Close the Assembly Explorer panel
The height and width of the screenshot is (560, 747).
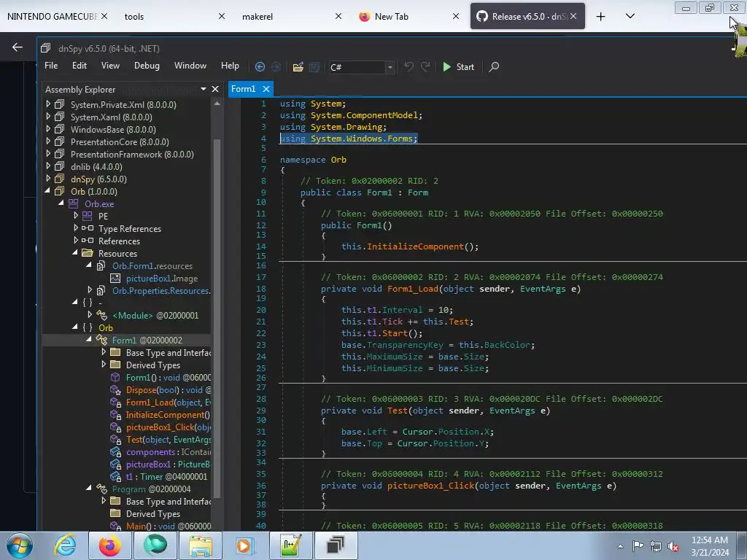[x=215, y=89]
